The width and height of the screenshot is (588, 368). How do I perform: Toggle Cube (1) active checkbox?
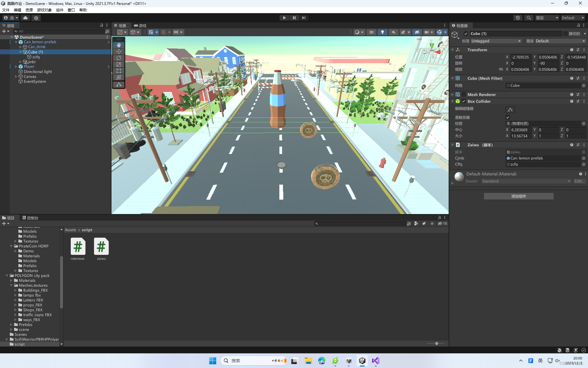pyautogui.click(x=466, y=34)
